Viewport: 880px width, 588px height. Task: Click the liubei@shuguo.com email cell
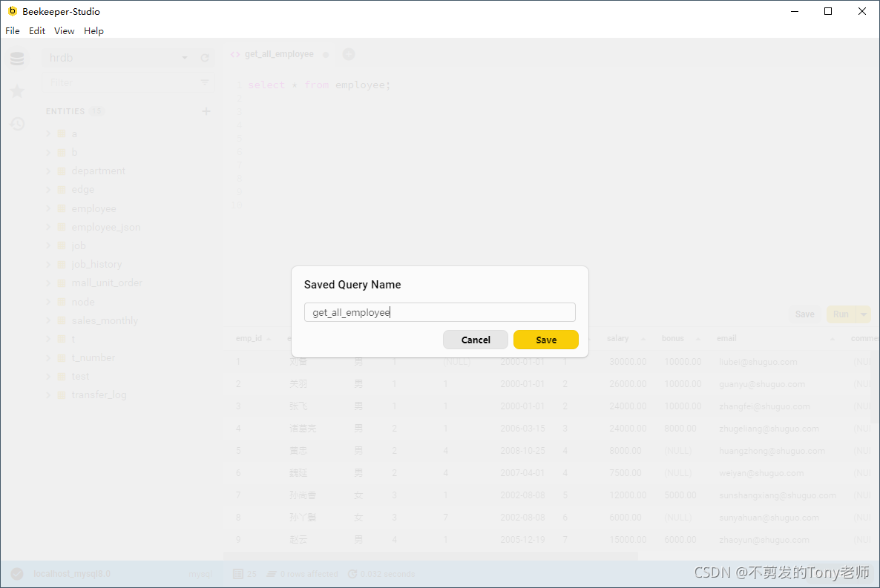[758, 362]
